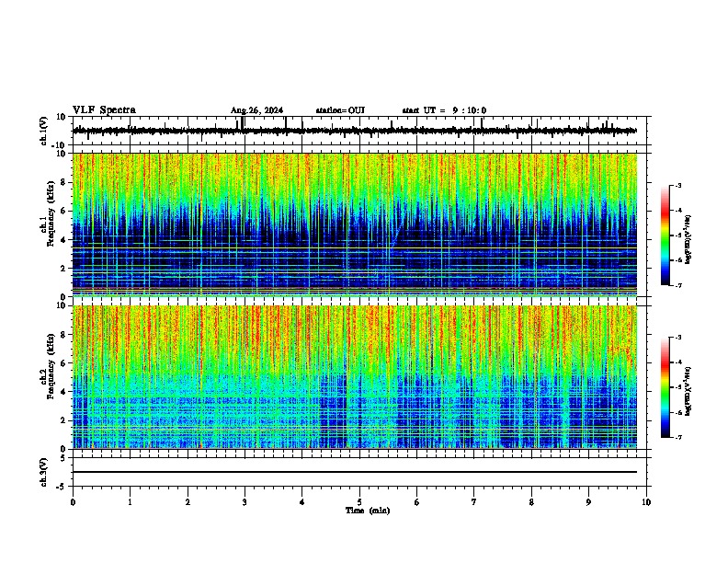Click tick label '2' on the Time axis
728x563 pixels.
188,502
